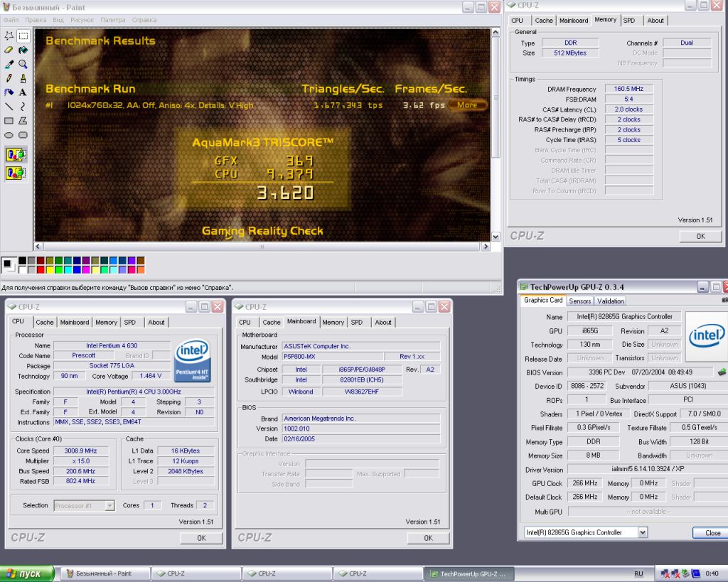
Task: Click the 0:40 clock in the tray
Action: 712,573
